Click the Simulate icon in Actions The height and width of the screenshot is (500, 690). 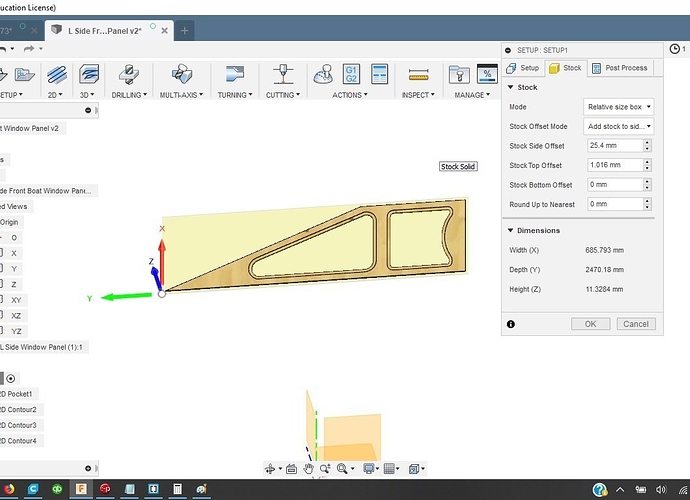[x=323, y=74]
